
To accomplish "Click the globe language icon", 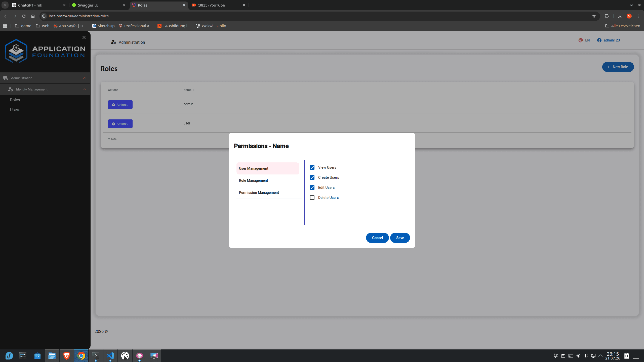I will point(581,40).
